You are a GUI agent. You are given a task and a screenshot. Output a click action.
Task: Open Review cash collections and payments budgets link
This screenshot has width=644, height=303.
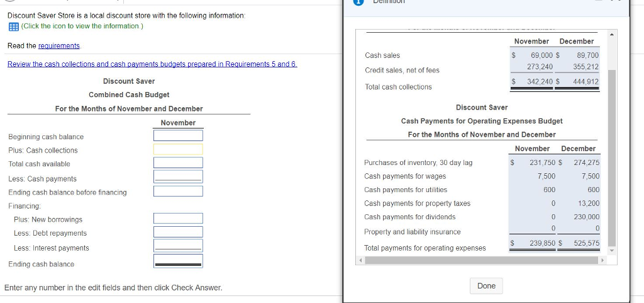[x=152, y=64]
